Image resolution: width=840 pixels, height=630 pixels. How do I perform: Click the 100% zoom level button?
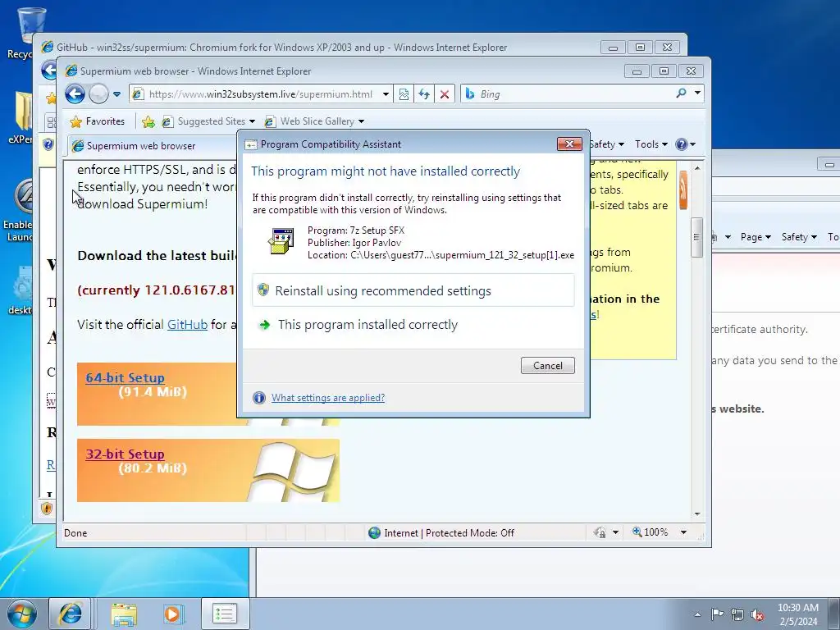tap(651, 532)
